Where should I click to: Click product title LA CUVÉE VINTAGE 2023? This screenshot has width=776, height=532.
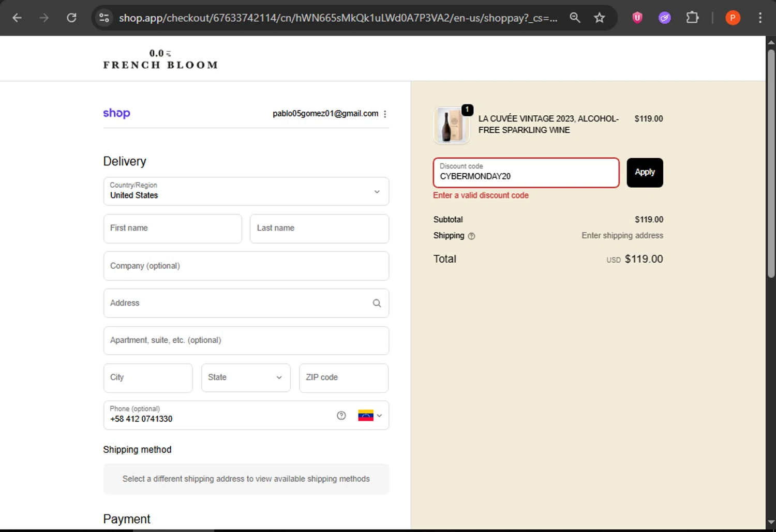pyautogui.click(x=548, y=124)
